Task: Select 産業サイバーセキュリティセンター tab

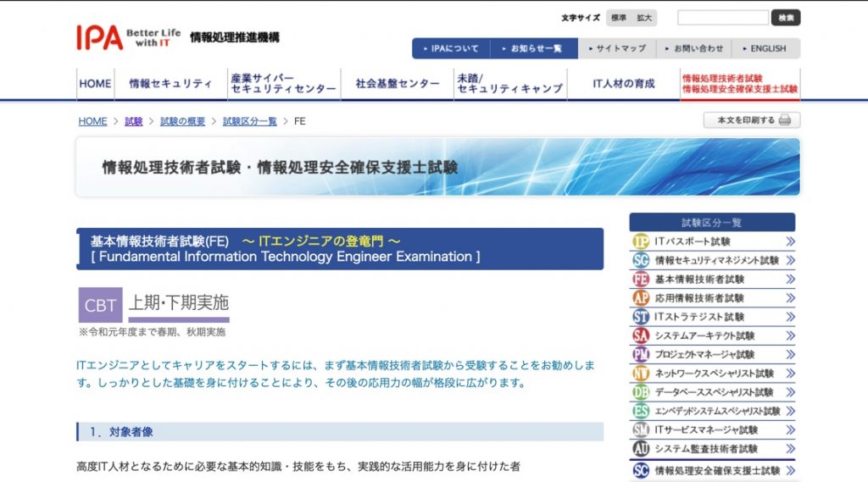Action: (x=283, y=84)
